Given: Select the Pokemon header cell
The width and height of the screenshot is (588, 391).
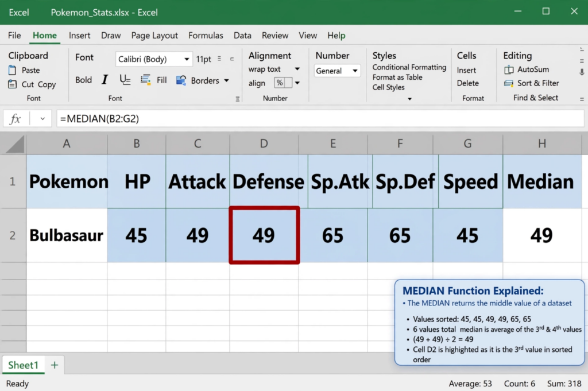Looking at the screenshot, I should (x=67, y=182).
